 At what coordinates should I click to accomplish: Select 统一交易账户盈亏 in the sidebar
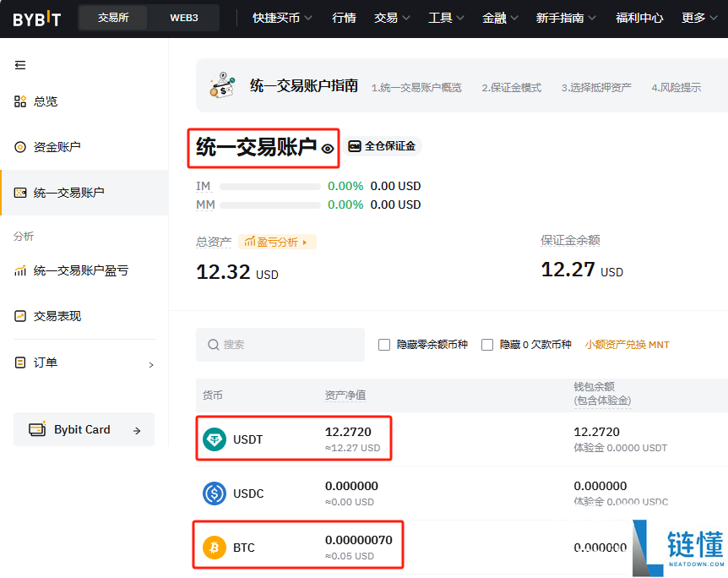point(84,270)
